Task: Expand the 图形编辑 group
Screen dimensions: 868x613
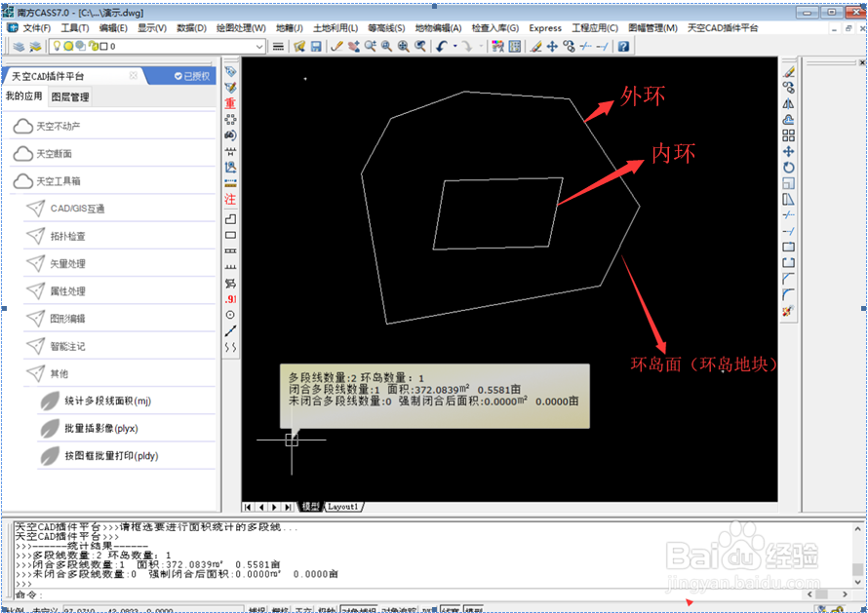Action: pos(119,319)
